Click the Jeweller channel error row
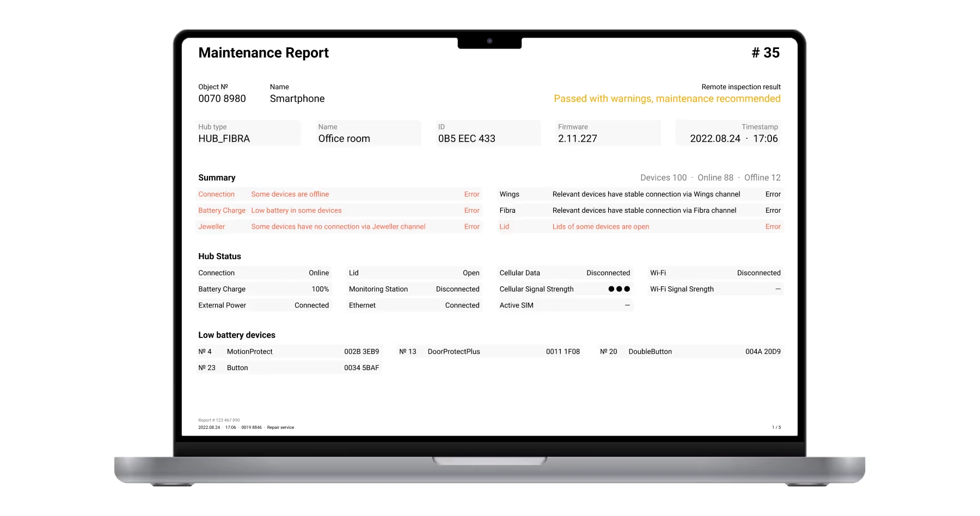This screenshot has height=516, width=980. [339, 227]
